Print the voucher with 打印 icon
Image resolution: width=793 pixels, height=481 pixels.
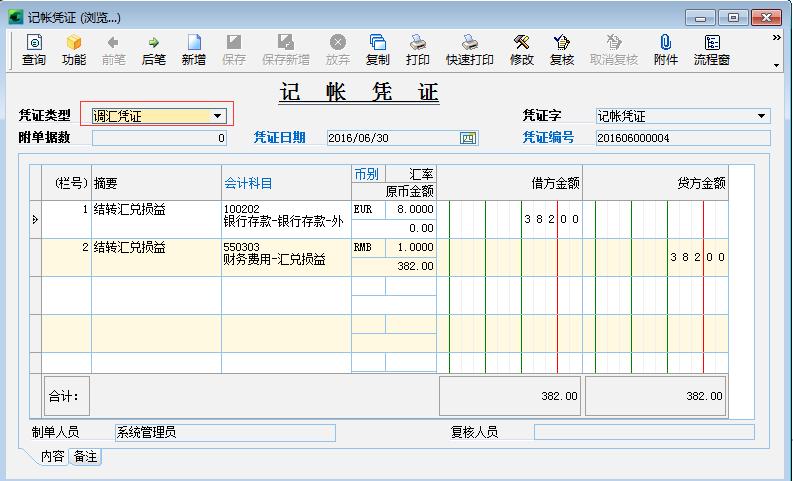tap(418, 50)
